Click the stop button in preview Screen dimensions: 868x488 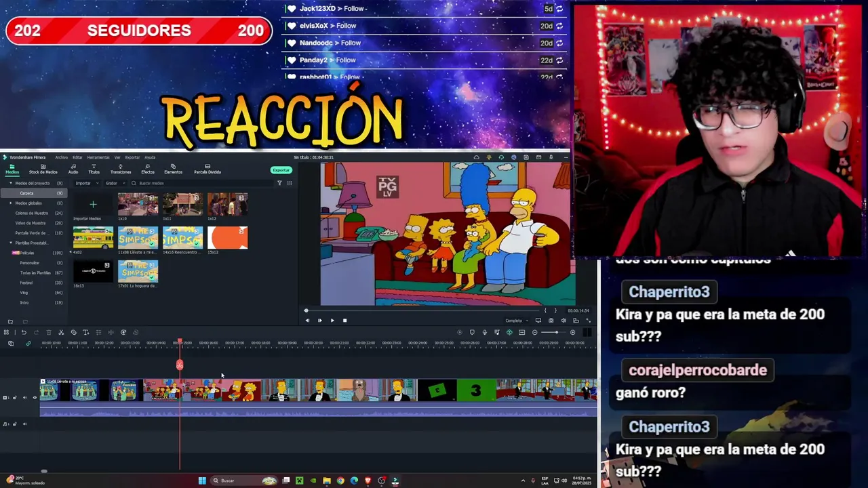coord(344,321)
